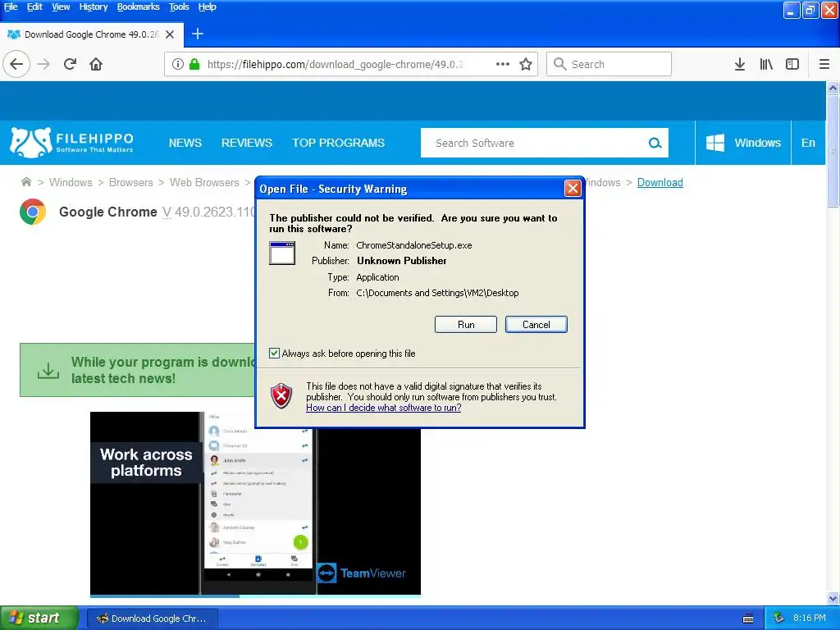Open page actions three-dot menu
Screen dimensions: 840x630
(x=503, y=64)
